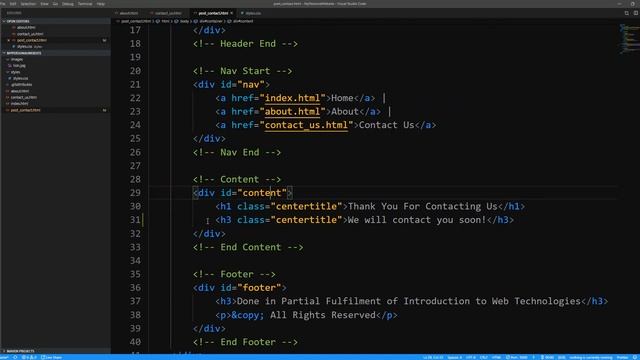Click the git branch indicator in status bar

click(5, 357)
